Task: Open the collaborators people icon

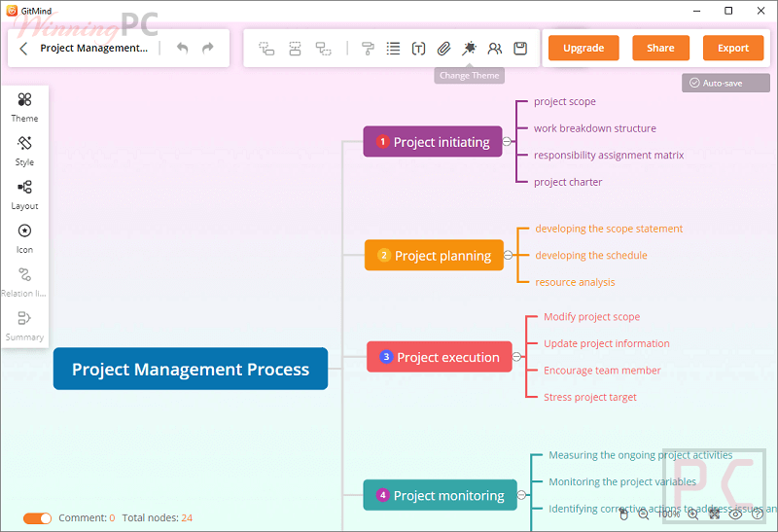Action: (x=495, y=48)
